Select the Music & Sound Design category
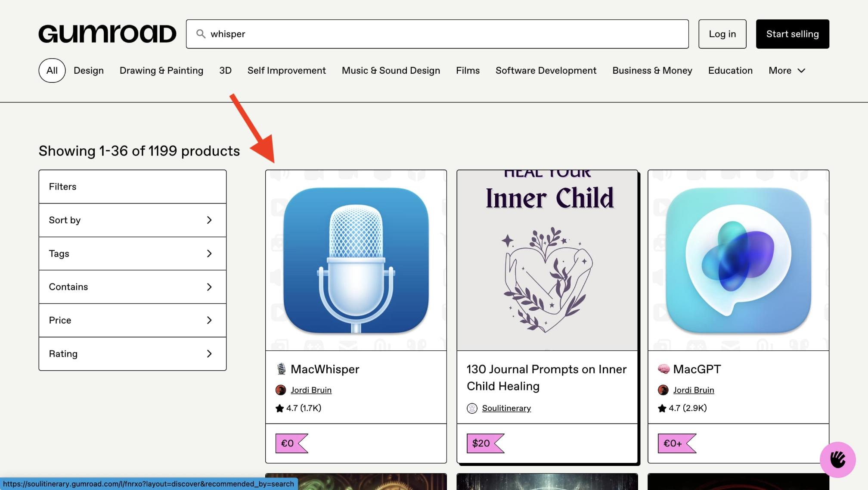This screenshot has height=490, width=868. (x=391, y=71)
